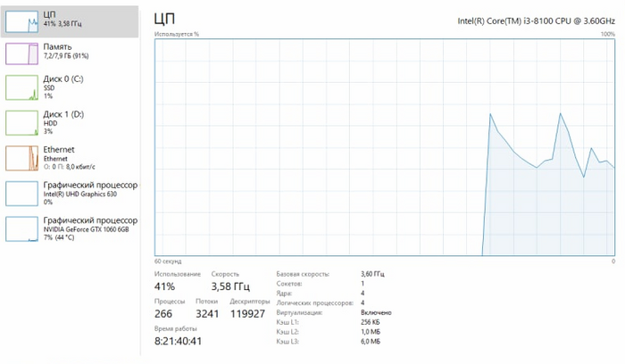Click the Дескрипторы 119927 counter
The image size is (625, 364).
(247, 314)
